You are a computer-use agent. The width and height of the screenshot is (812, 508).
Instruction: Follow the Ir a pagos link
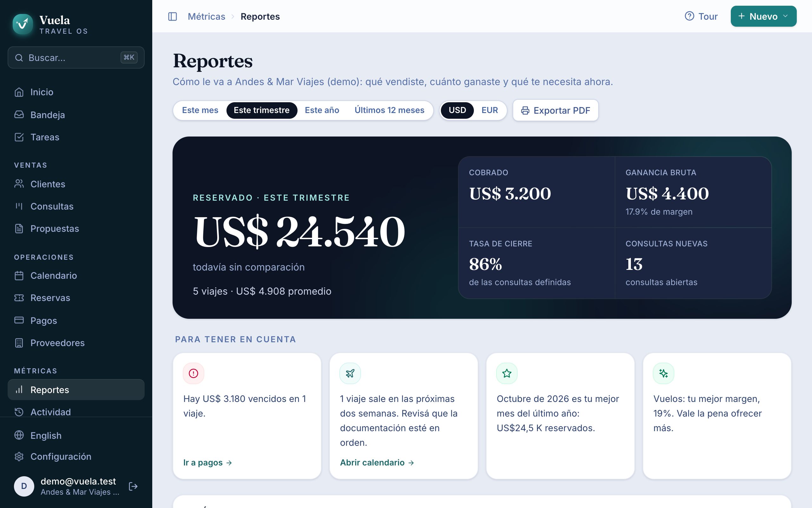[x=208, y=463]
